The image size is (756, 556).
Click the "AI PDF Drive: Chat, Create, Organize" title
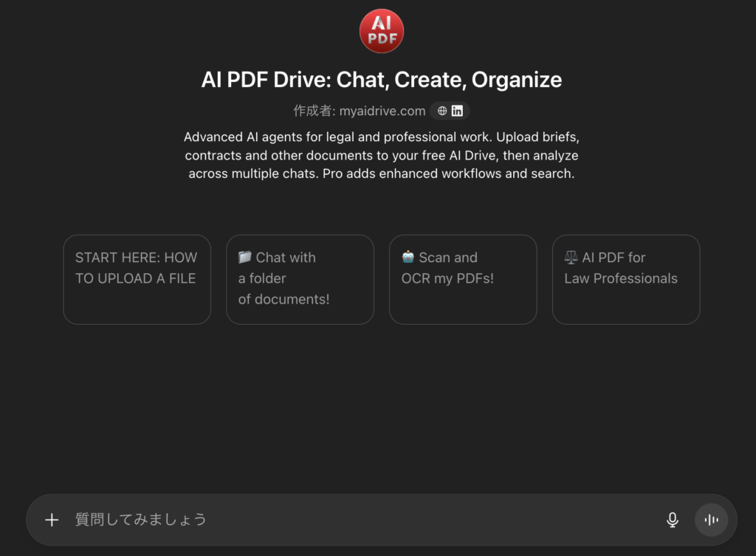[381, 80]
